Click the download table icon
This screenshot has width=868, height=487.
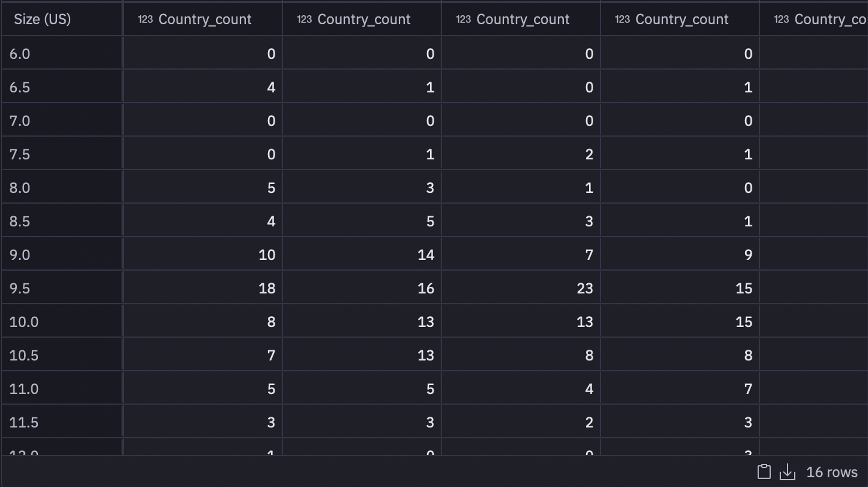[x=787, y=472]
